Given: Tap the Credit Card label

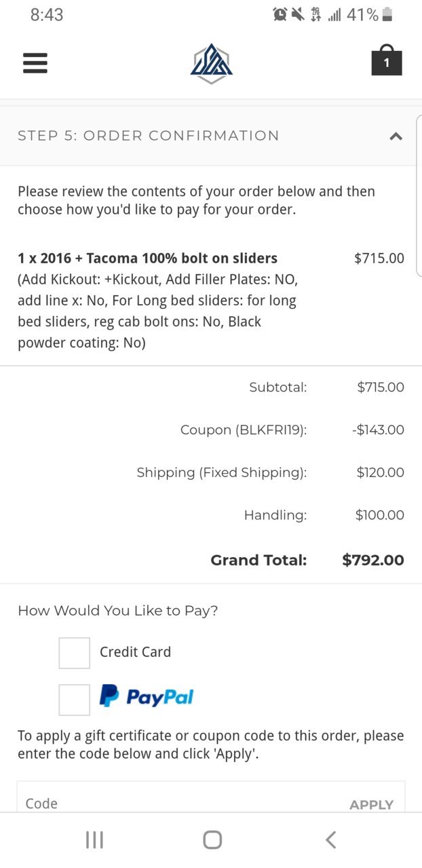Looking at the screenshot, I should coord(135,652).
